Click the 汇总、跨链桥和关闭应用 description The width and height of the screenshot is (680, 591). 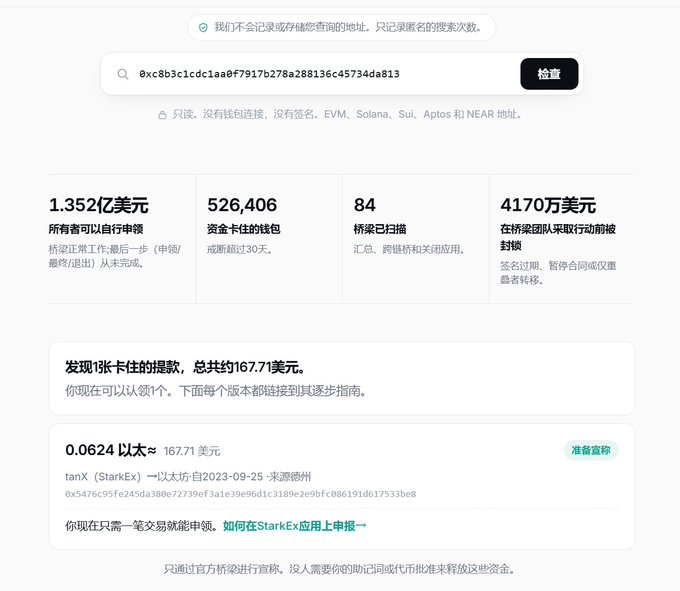(x=409, y=249)
